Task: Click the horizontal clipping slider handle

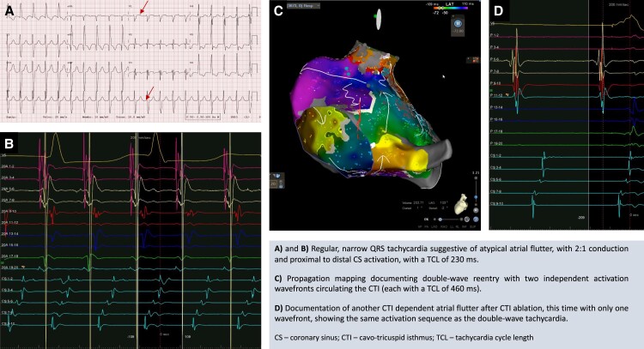Action: pos(440,220)
